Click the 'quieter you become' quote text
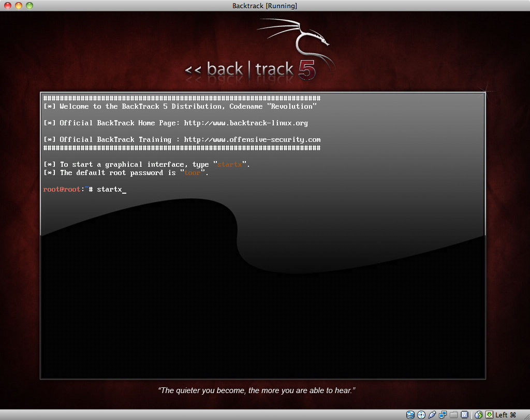Image resolution: width=530 pixels, height=420 pixels. 257,390
